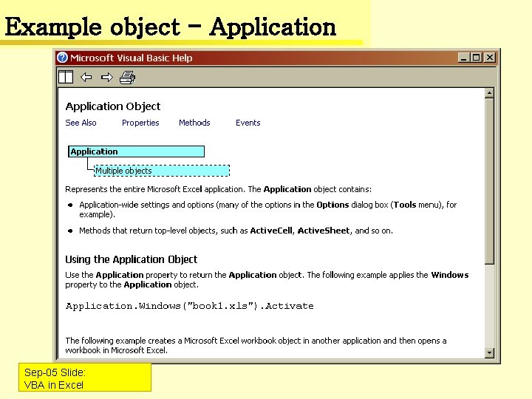
Task: Click the slide title Example object – Application
Action: (171, 27)
